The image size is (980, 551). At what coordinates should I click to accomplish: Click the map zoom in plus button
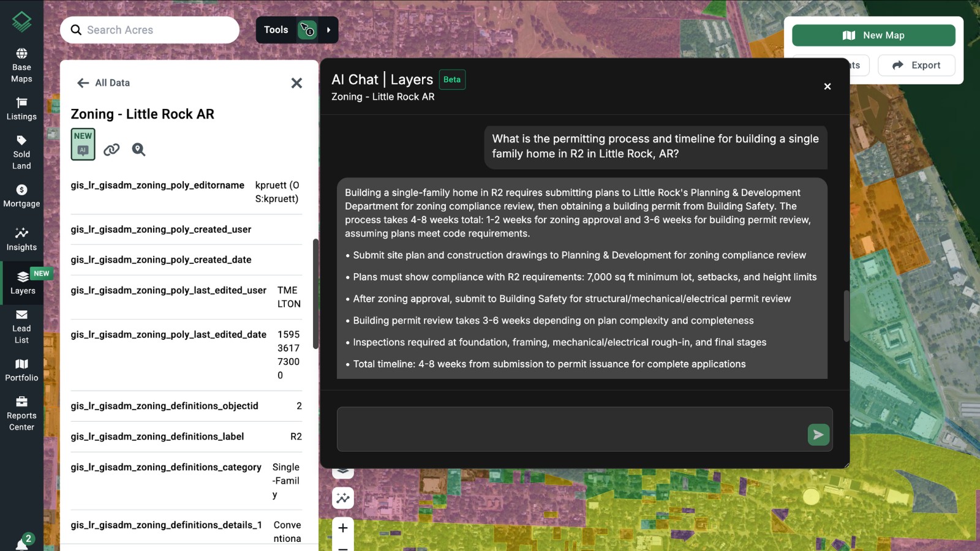pyautogui.click(x=343, y=528)
